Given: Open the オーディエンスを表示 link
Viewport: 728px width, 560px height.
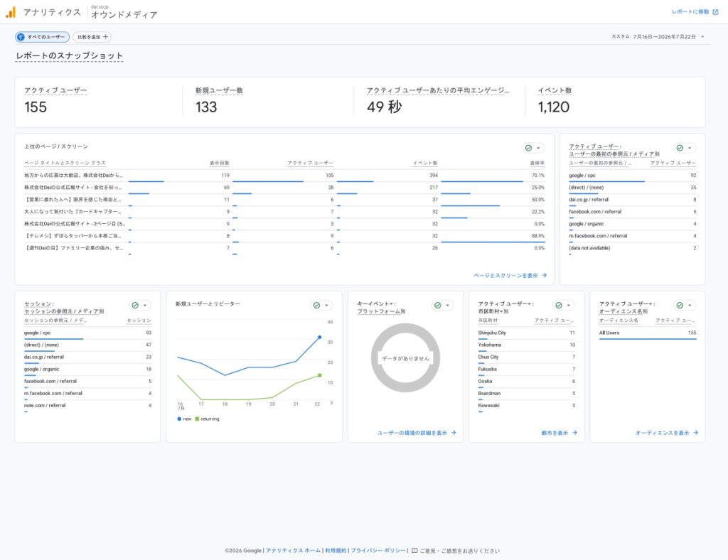Looking at the screenshot, I should (x=667, y=433).
